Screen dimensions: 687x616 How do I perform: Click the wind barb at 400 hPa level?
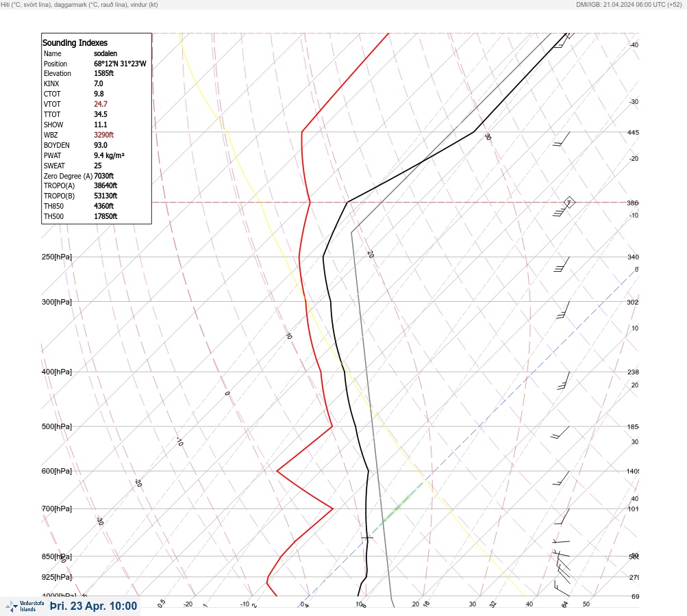(564, 381)
